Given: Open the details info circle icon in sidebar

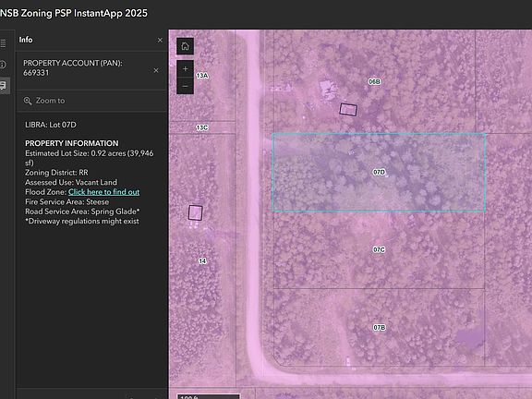Looking at the screenshot, I should (3, 65).
